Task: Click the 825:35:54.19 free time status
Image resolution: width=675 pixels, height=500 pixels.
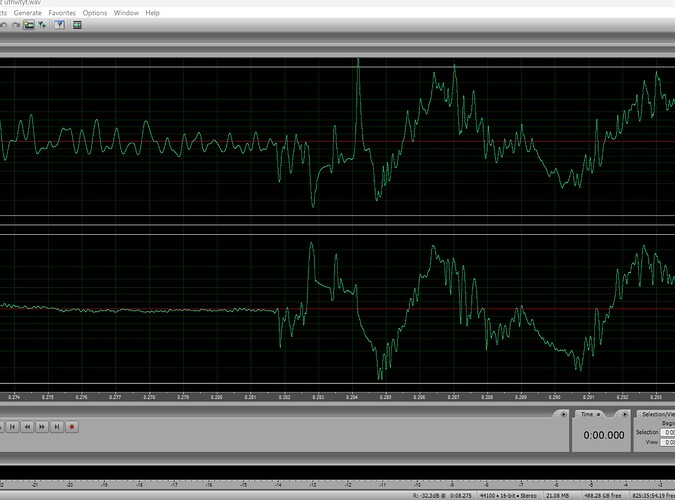Action: coord(653,496)
